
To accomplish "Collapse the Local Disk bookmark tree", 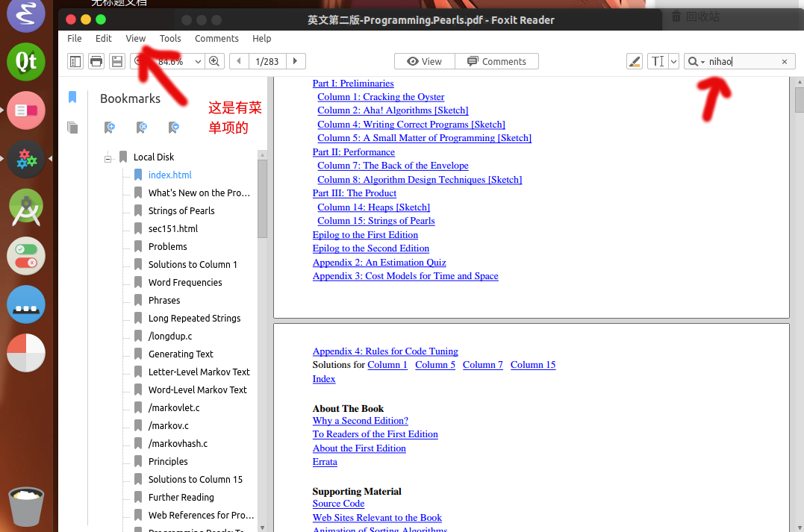I will (107, 158).
